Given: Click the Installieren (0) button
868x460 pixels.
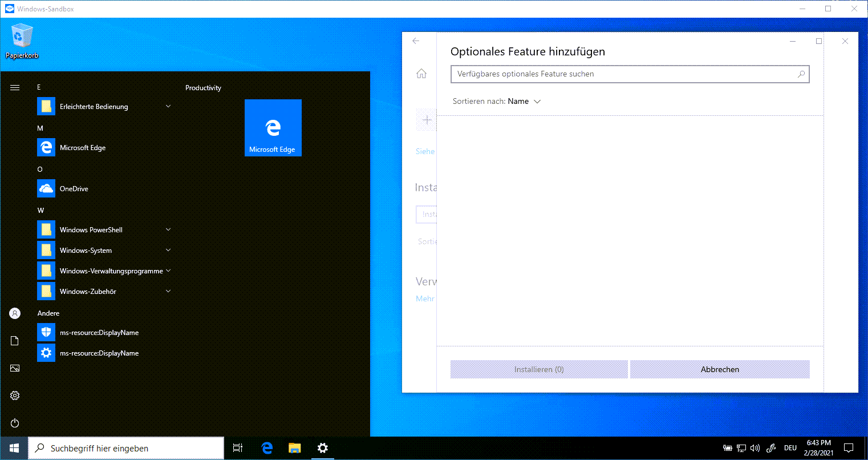Looking at the screenshot, I should coord(539,369).
